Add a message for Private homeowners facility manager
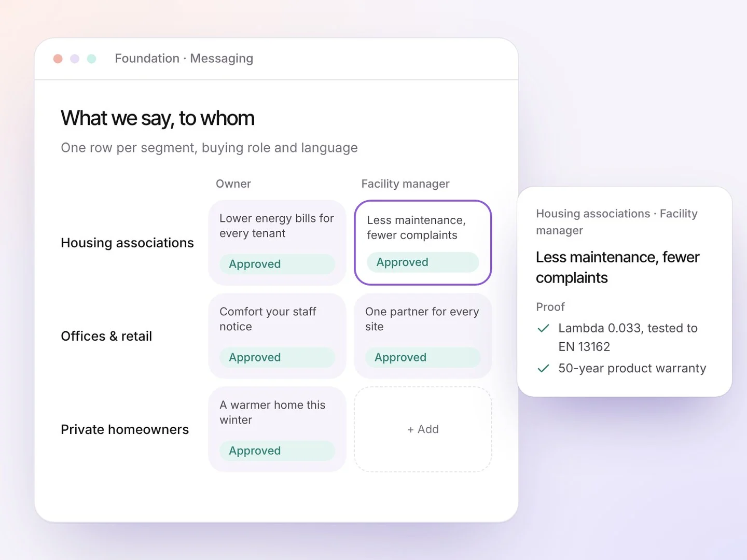This screenshot has width=747, height=560. coord(423,429)
